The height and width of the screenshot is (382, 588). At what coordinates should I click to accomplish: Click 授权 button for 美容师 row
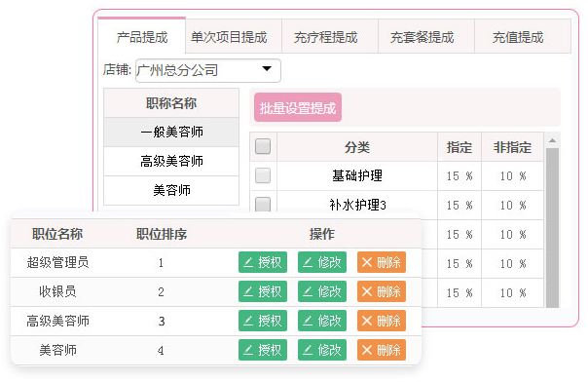(x=263, y=350)
